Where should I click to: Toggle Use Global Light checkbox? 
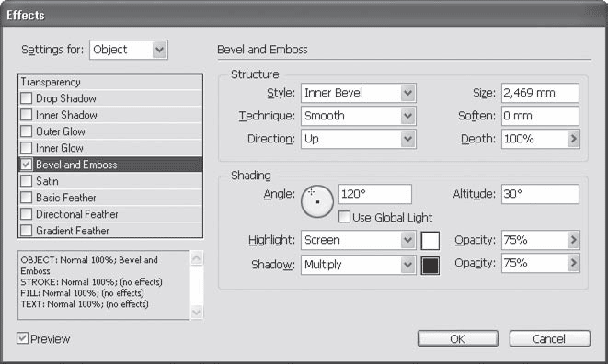[x=344, y=217]
